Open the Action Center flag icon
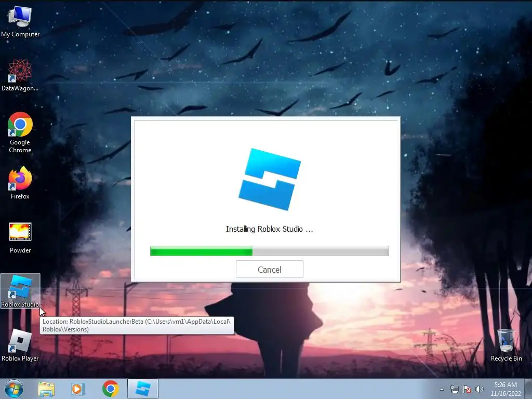 [x=467, y=389]
